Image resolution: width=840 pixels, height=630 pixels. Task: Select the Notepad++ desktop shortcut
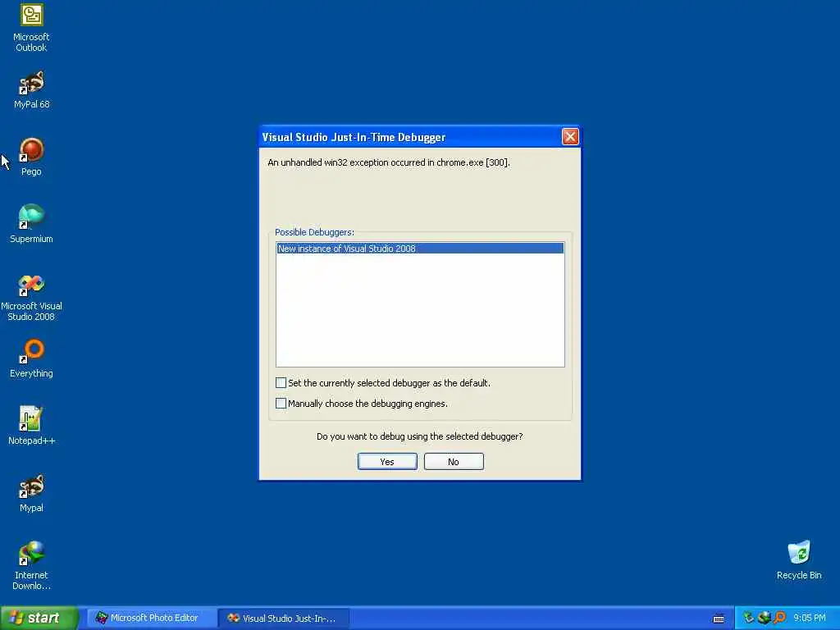(31, 426)
